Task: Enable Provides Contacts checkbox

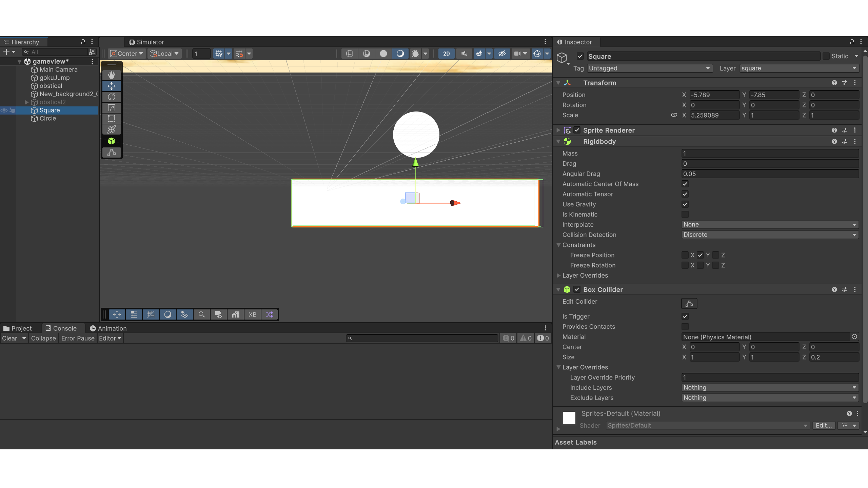Action: (685, 327)
